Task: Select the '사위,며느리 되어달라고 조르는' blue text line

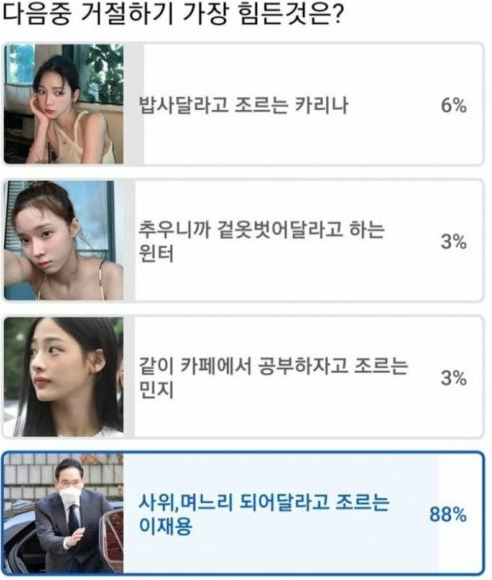Action: [x=264, y=502]
